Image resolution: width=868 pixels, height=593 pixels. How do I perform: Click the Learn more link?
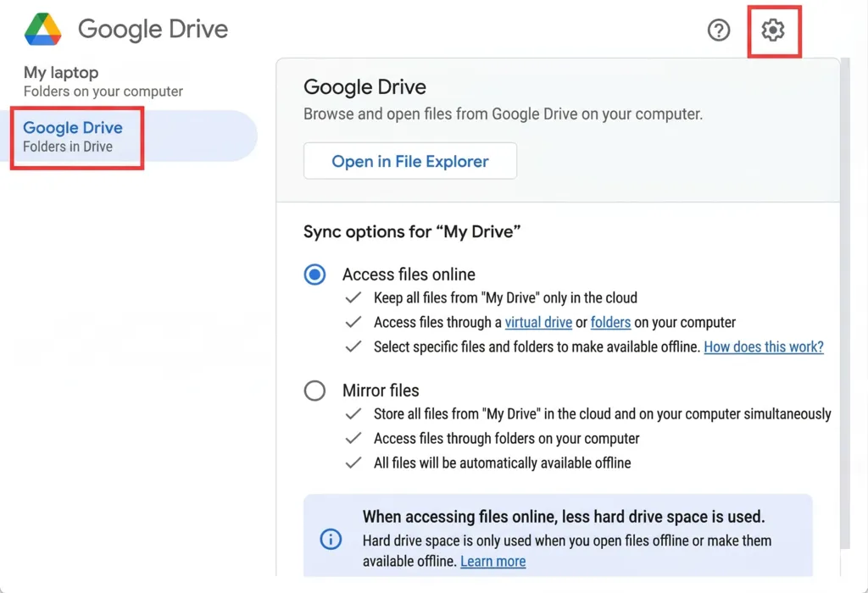[492, 562]
